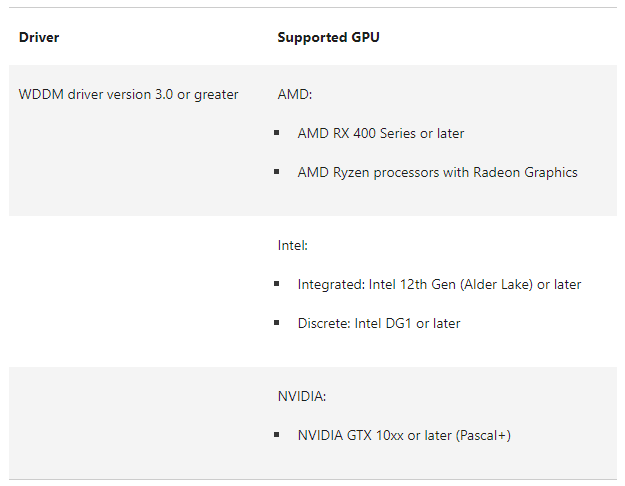
Task: Select the Discrete Intel DG1 list item
Action: point(378,323)
